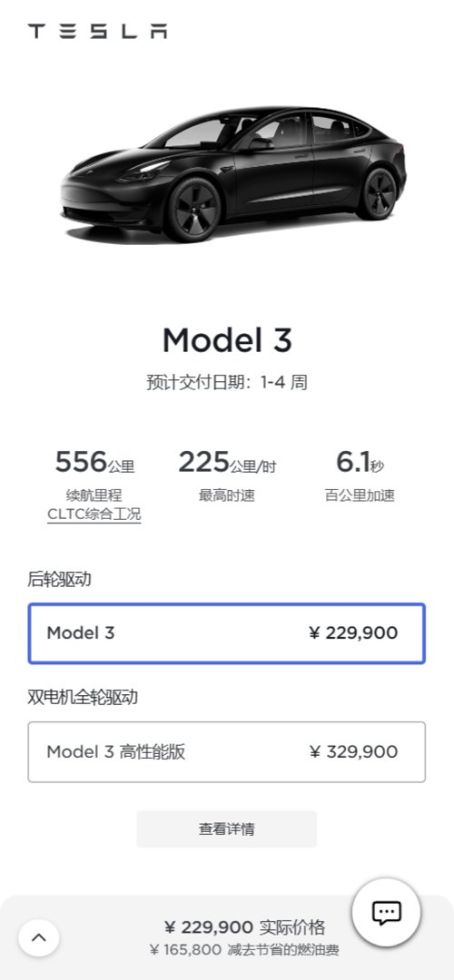The image size is (454, 980).
Task: Click the 双电机全轮驱动 section label
Action: point(83,698)
